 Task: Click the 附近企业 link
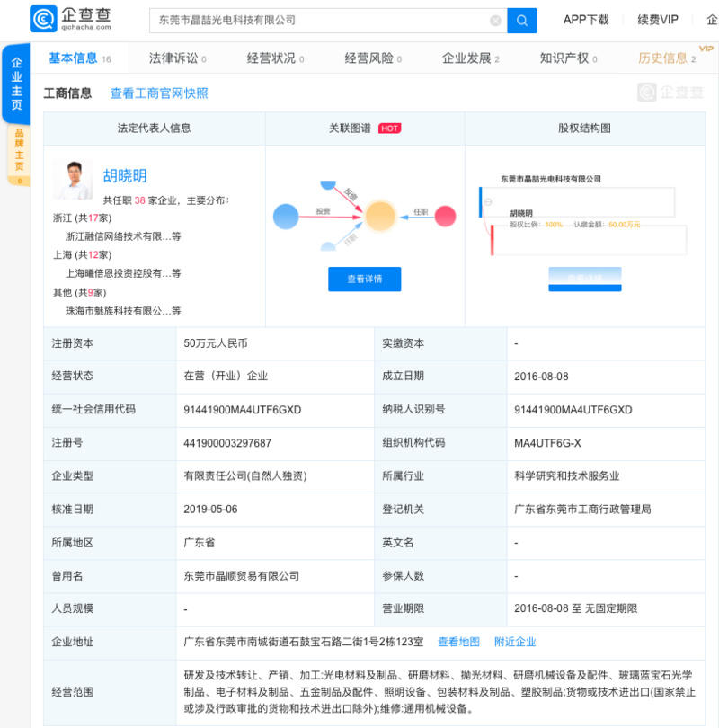(515, 642)
